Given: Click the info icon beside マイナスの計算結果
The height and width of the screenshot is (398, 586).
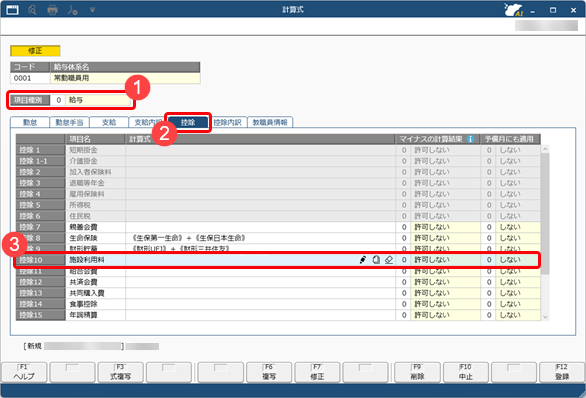Looking at the screenshot, I should (x=471, y=139).
